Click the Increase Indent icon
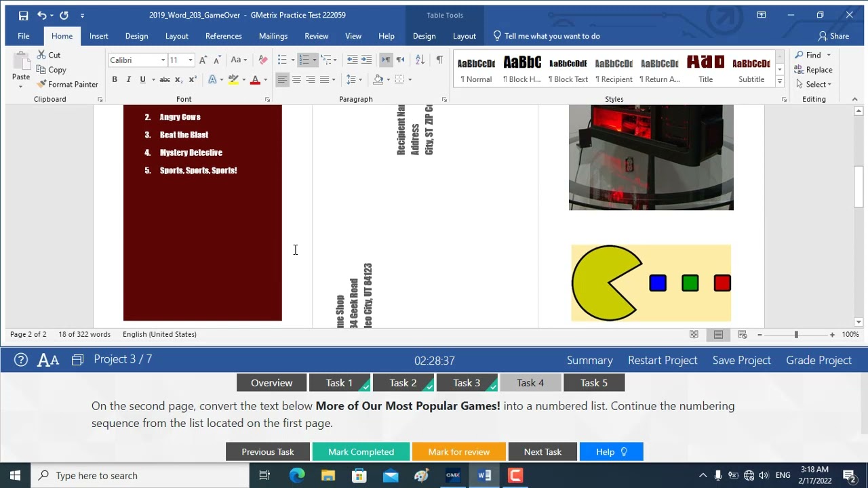 366,60
